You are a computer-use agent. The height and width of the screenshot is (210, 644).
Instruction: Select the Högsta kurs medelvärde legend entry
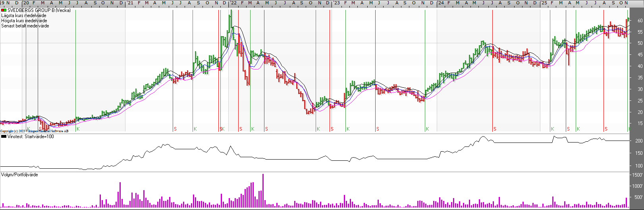pyautogui.click(x=24, y=21)
